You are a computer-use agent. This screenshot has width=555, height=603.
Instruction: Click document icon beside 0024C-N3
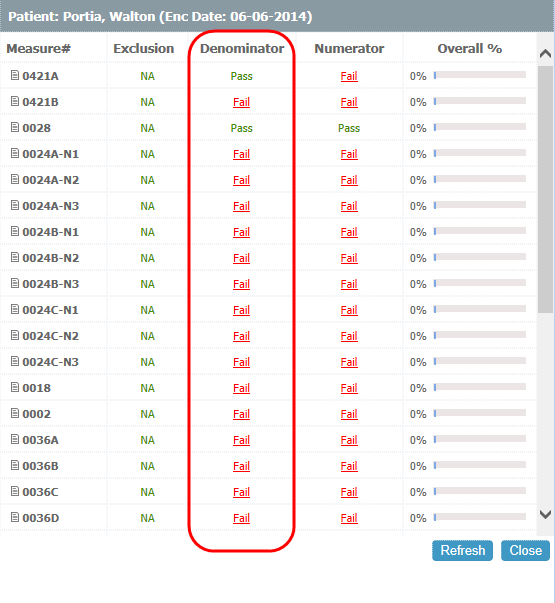15,361
